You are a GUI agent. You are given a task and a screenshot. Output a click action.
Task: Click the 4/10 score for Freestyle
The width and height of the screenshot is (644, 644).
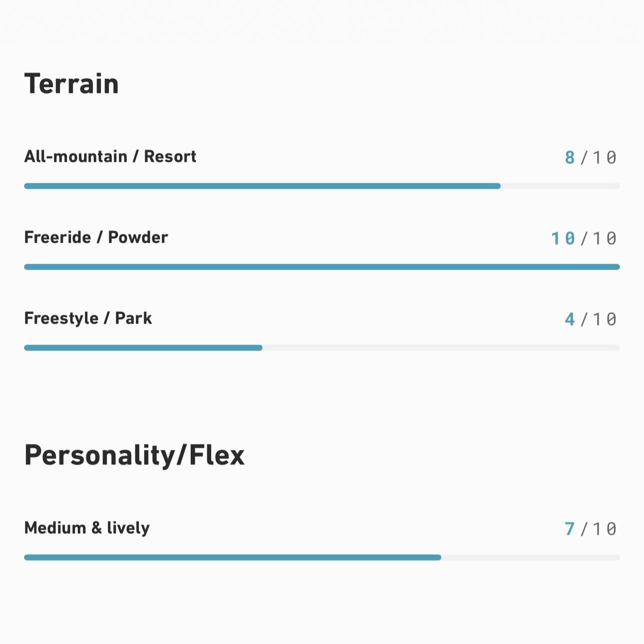[591, 320]
